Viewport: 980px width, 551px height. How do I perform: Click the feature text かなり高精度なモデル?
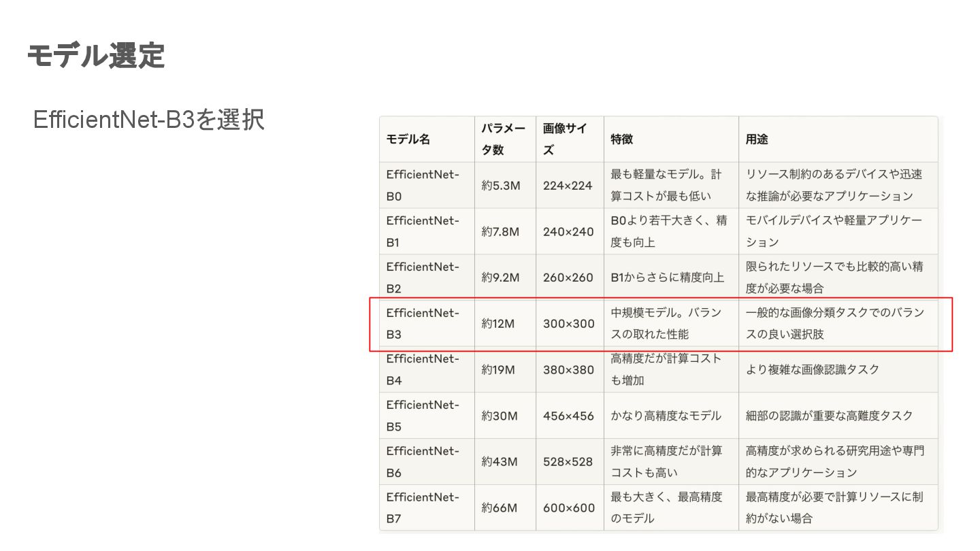[666, 416]
